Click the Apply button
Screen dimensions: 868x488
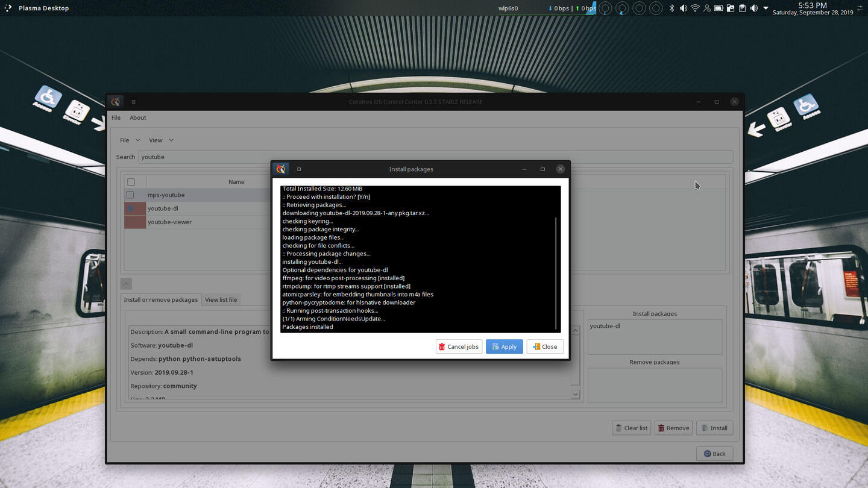pos(505,346)
